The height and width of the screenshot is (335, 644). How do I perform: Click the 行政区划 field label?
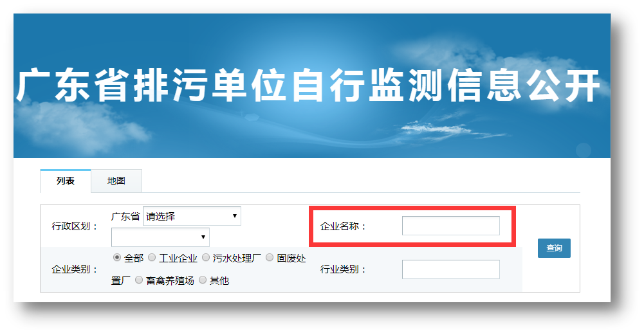[x=75, y=226]
